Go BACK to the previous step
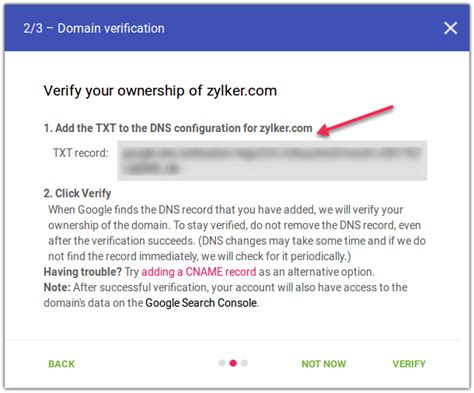474x393 pixels. point(61,364)
